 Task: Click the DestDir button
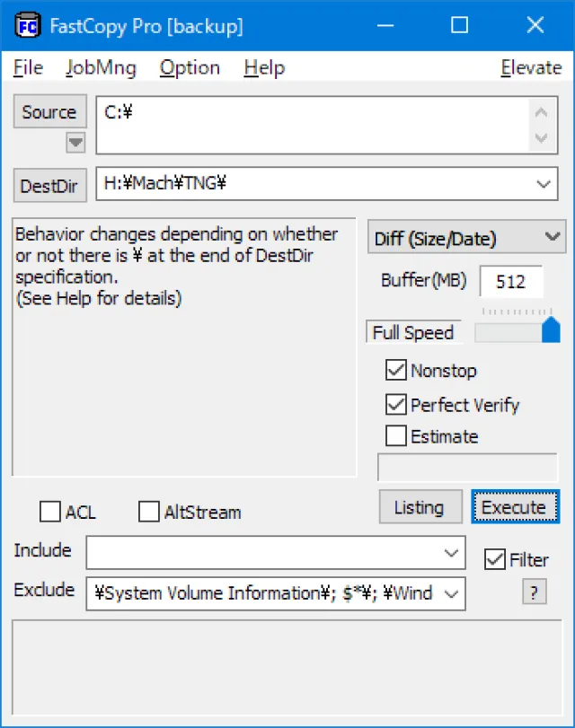49,186
